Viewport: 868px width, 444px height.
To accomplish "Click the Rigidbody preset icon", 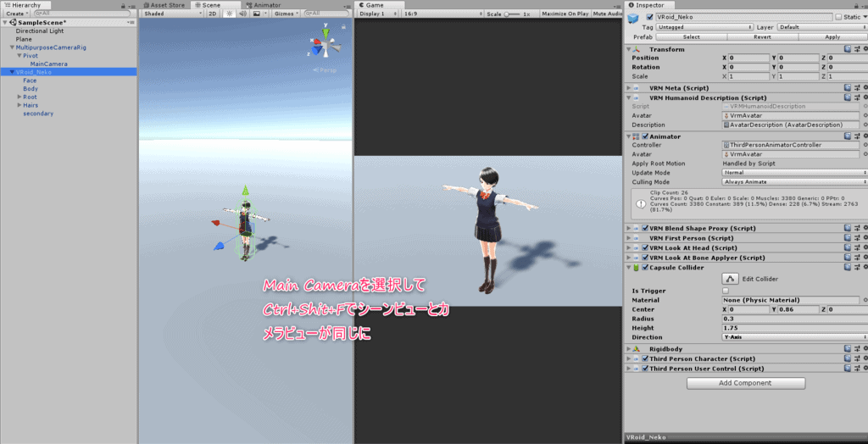I will click(856, 348).
